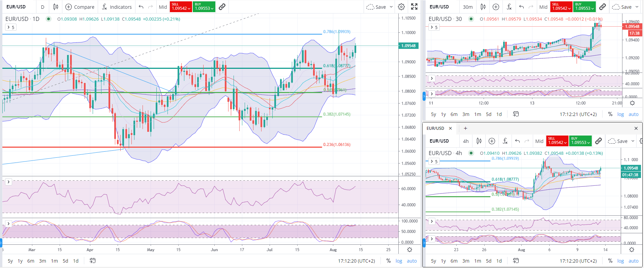Open go-to-date icon under the 4h chart

click(x=516, y=261)
